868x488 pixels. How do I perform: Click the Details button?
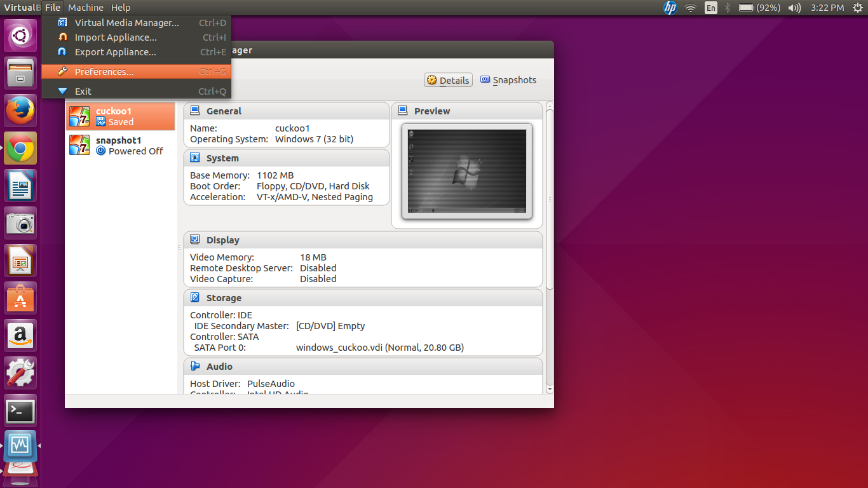(x=448, y=80)
